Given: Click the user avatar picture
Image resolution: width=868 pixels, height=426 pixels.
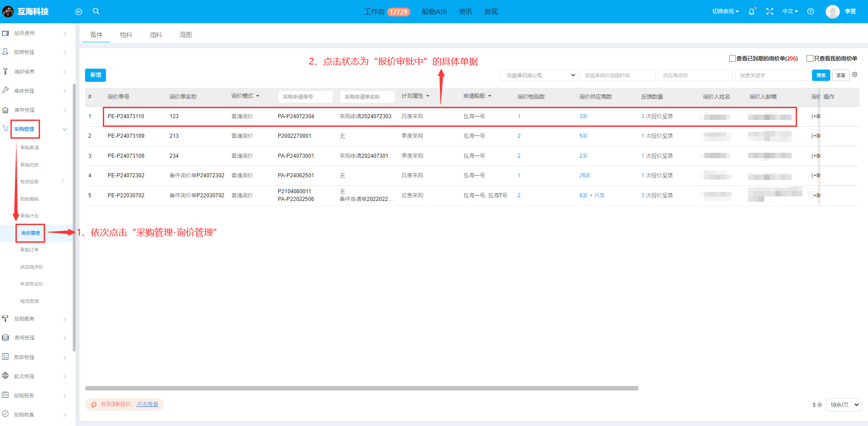Looking at the screenshot, I should tap(833, 11).
